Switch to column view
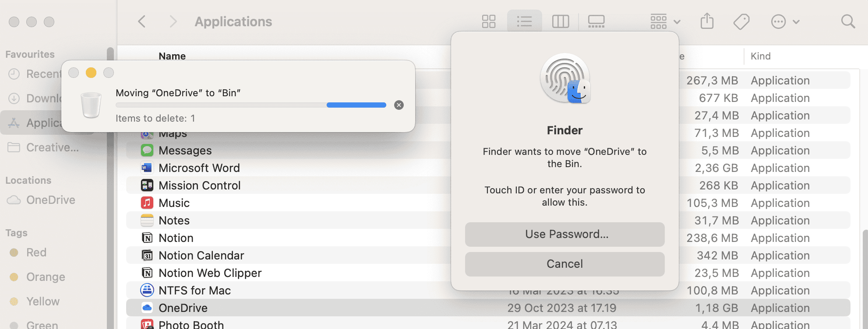868x329 pixels. click(560, 21)
